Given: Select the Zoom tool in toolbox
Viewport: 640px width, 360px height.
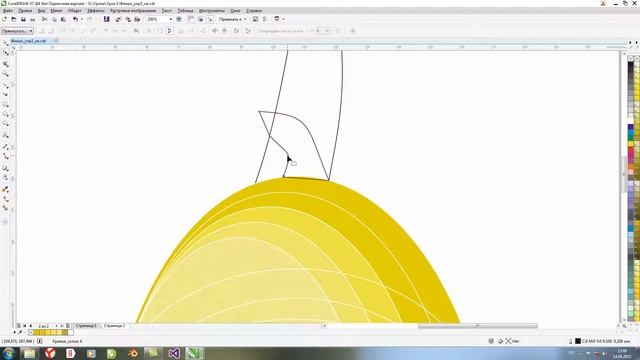Looking at the screenshot, I should [x=5, y=74].
